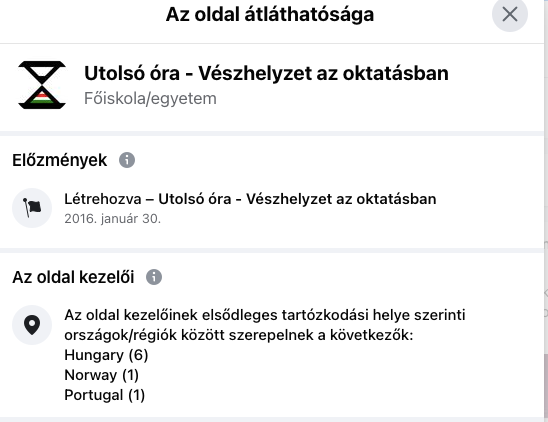The width and height of the screenshot is (548, 422).
Task: Open the info icon beside Az oldal kezelői
Action: click(154, 277)
